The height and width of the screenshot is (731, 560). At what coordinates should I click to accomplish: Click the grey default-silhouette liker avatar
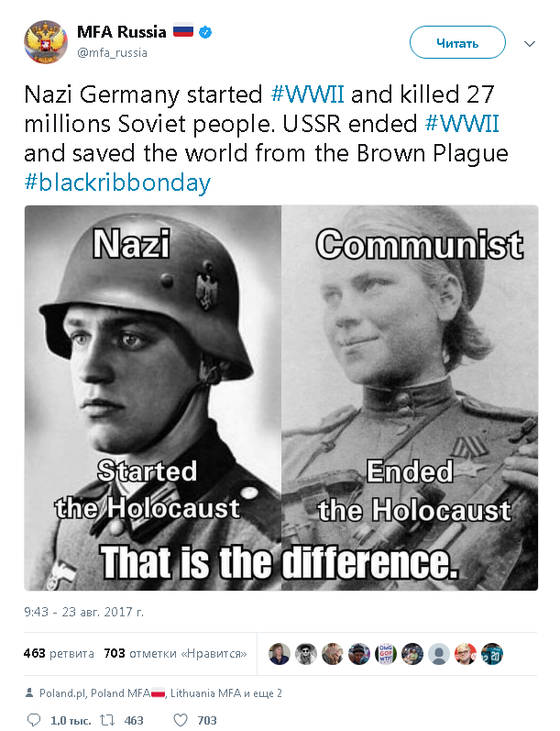pos(439,654)
